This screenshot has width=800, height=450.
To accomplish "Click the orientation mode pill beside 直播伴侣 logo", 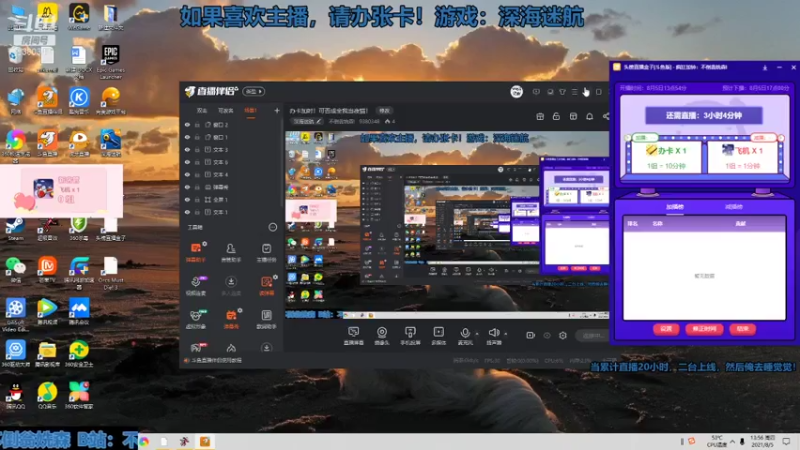I will 254,91.
